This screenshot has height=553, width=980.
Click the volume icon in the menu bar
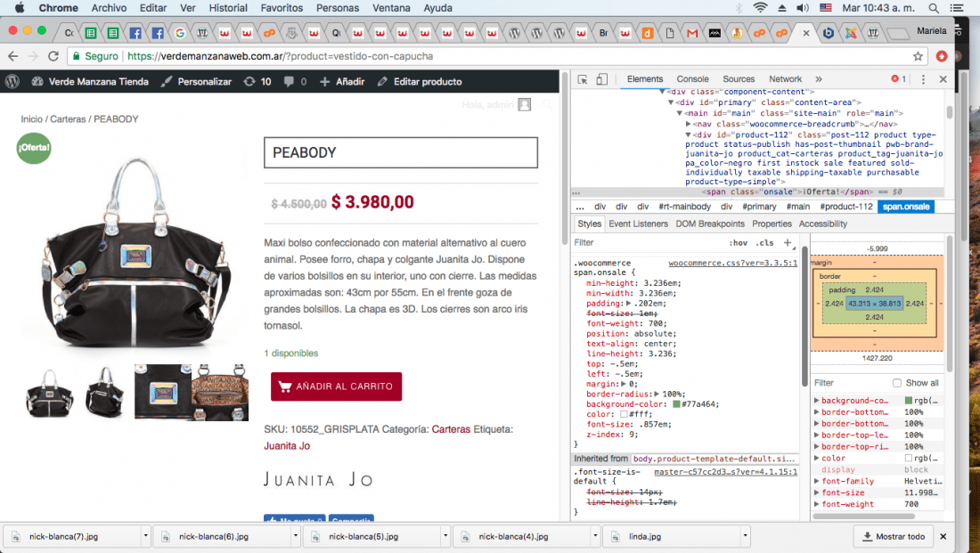click(803, 8)
